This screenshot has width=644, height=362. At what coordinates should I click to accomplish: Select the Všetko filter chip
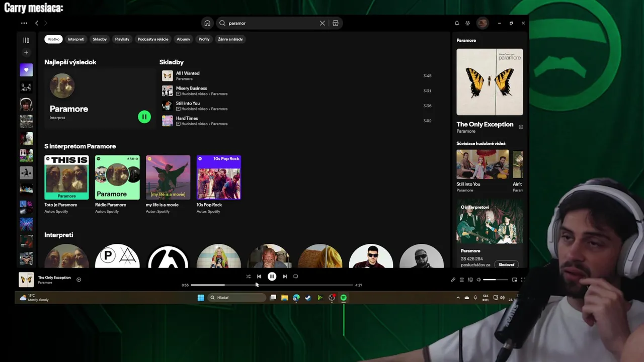tap(53, 39)
